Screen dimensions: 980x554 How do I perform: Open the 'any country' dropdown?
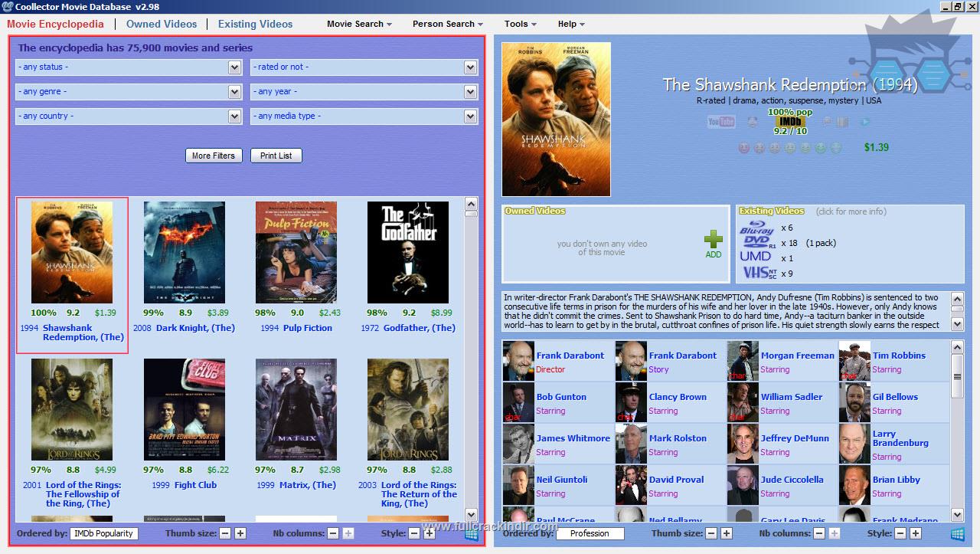click(x=129, y=116)
